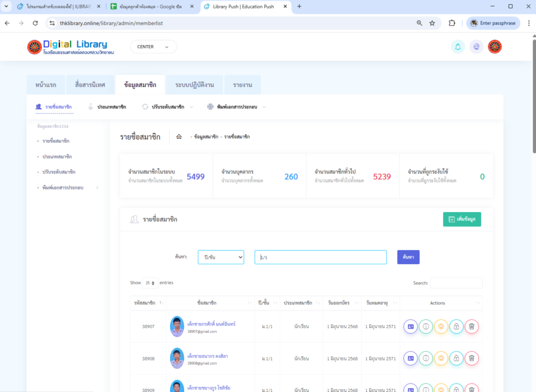This screenshot has width=536, height=392.
Task: Click the orange gear settings icon for member 38908
Action: tap(441, 359)
